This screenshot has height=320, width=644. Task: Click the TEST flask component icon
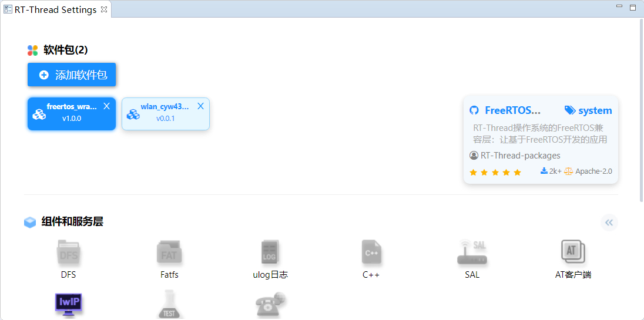(169, 304)
